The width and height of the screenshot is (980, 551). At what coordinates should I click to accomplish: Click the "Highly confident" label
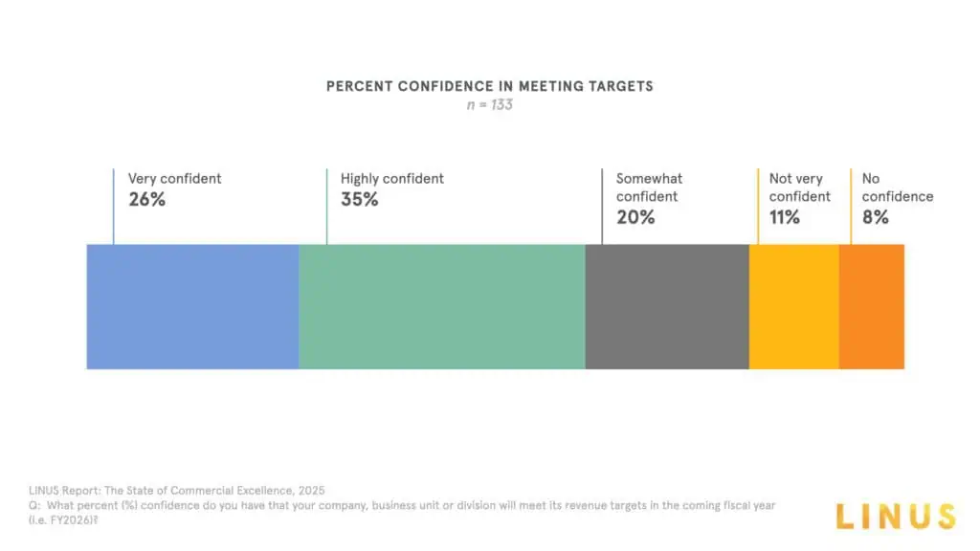tap(392, 179)
